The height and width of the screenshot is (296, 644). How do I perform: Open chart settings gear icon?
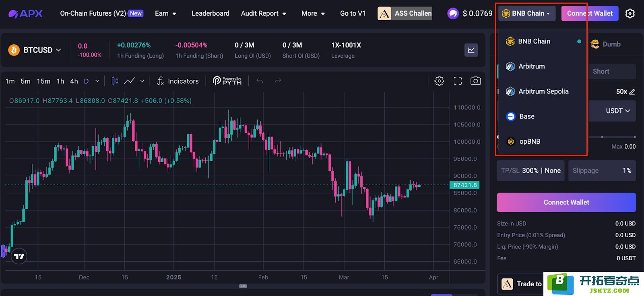coord(439,81)
